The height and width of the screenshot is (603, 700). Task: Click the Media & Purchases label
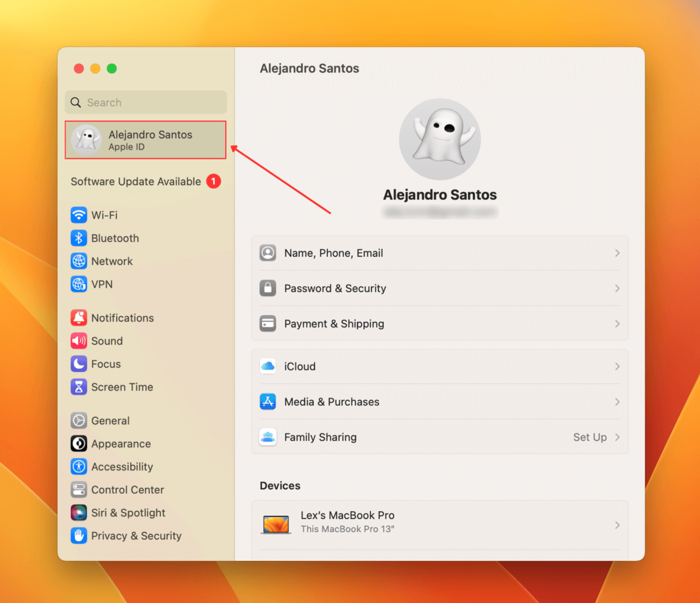[332, 402]
